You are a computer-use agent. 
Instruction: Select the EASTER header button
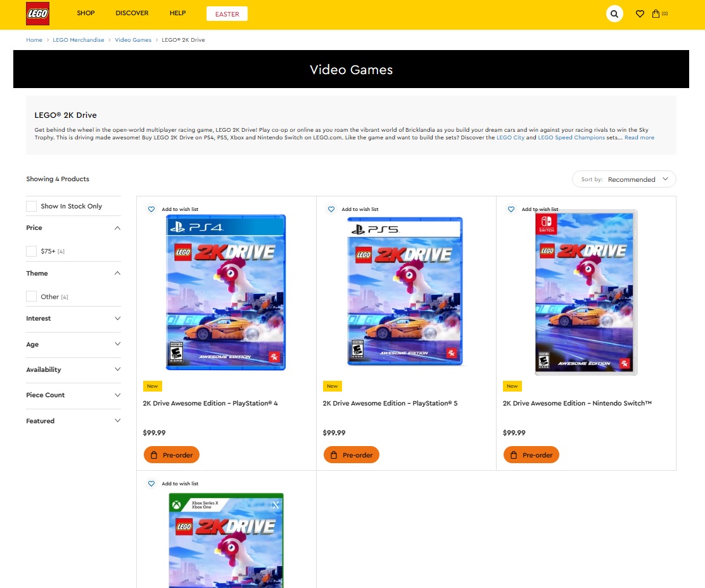pos(227,14)
